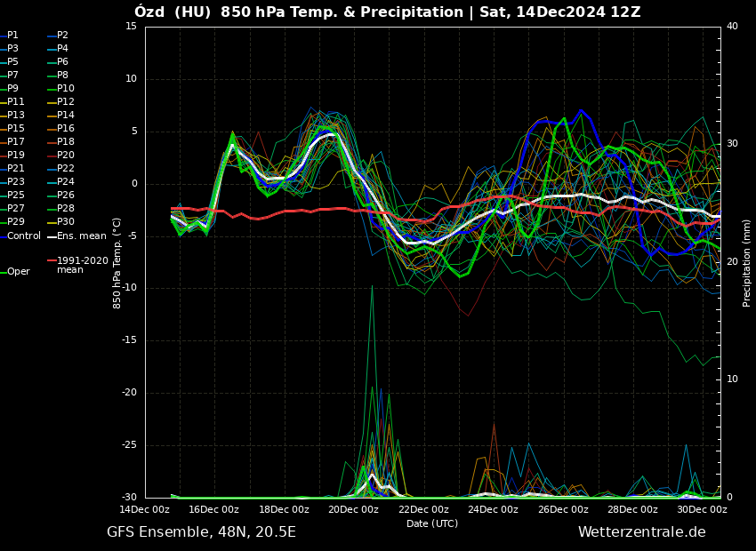This screenshot has height=551, width=756.
Task: Toggle the Oper run legend item
Action: point(18,272)
